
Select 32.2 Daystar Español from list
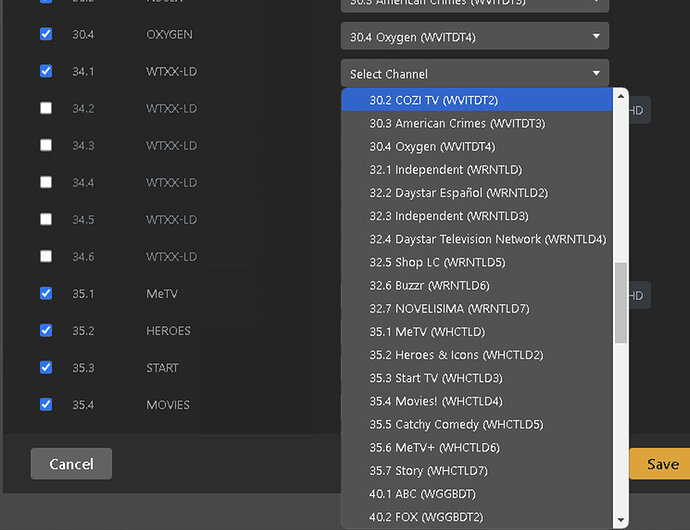tap(458, 193)
